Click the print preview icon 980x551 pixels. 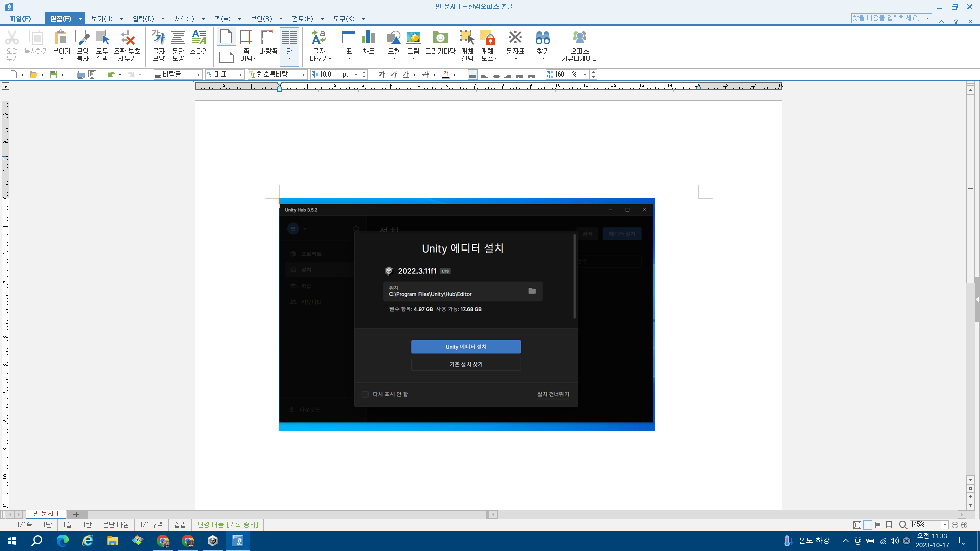(x=92, y=74)
